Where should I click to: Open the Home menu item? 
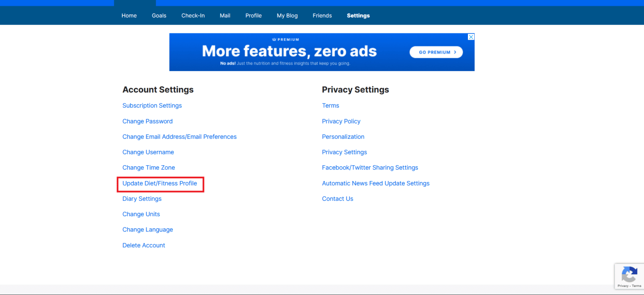(129, 15)
